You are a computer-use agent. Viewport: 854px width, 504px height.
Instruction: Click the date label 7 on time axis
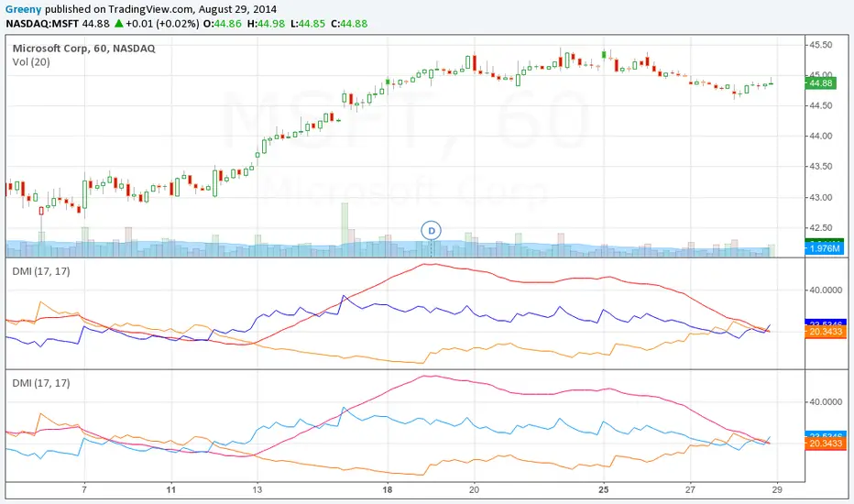pyautogui.click(x=84, y=489)
